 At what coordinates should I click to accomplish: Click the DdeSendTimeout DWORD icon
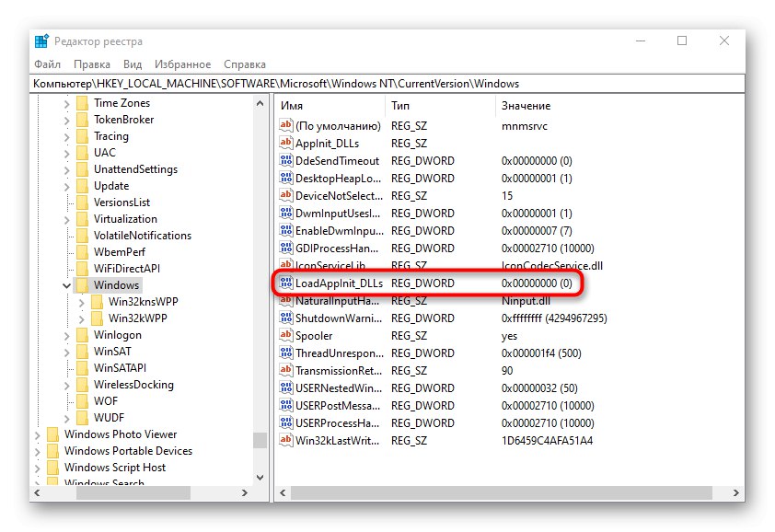tap(286, 161)
